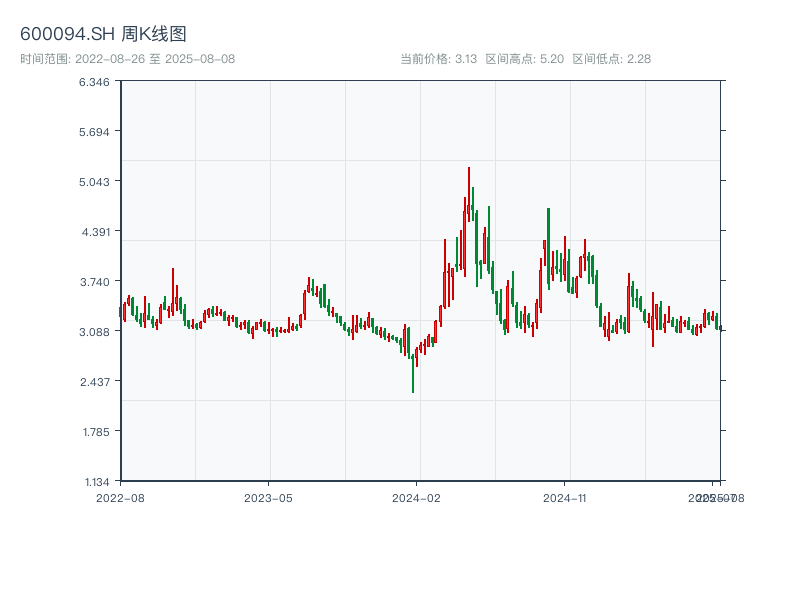
Task: Click the 2023-05 x-axis date label
Action: pos(268,497)
